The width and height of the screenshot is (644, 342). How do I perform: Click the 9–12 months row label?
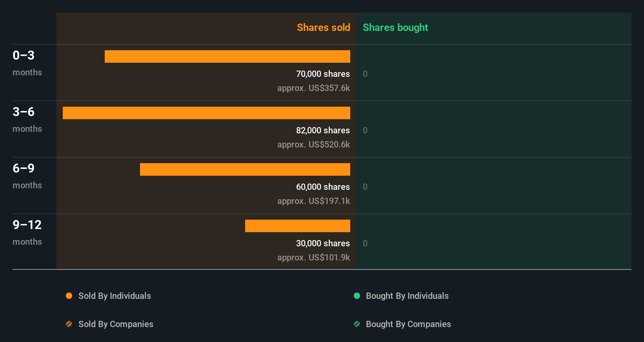point(27,232)
